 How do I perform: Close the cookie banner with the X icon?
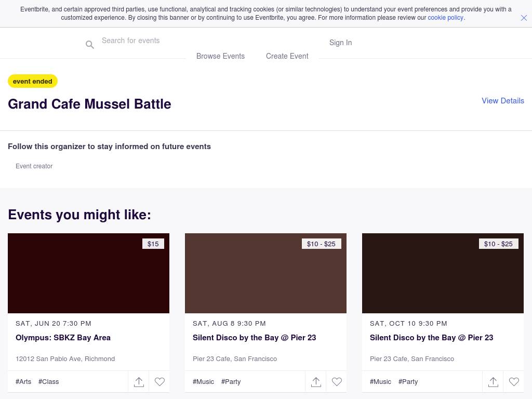tap(524, 18)
